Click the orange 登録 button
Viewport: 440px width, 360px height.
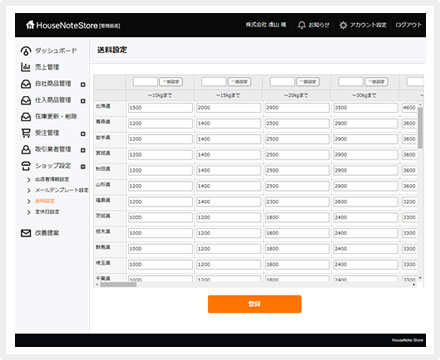click(255, 304)
